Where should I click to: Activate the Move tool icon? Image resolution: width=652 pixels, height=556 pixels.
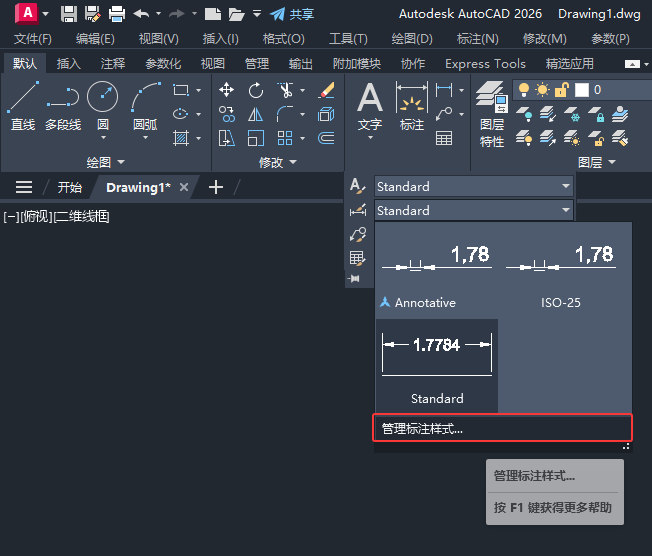click(227, 90)
